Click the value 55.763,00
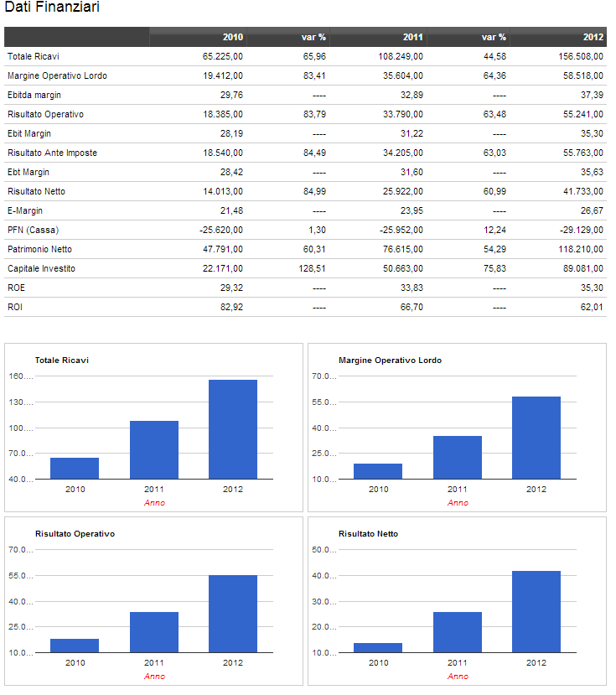The width and height of the screenshot is (616, 695). click(x=583, y=153)
